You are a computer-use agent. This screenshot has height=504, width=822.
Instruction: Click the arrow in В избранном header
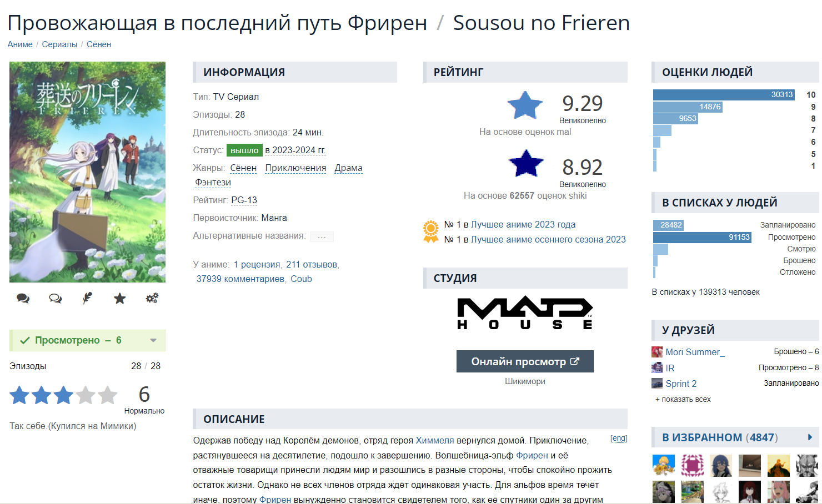pyautogui.click(x=810, y=437)
